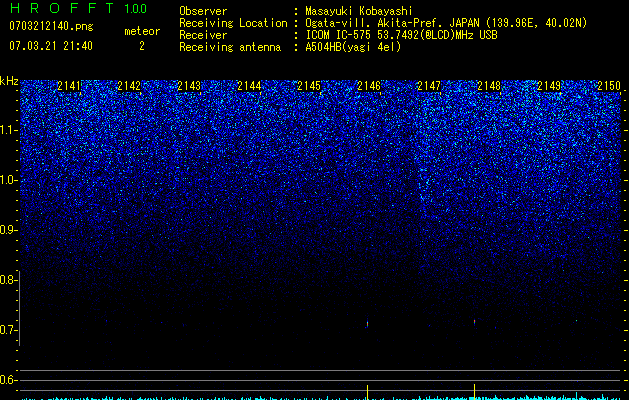629x400 pixels.
Task: Click the date stamp 07.03.21 21:40
Action: click(x=51, y=46)
